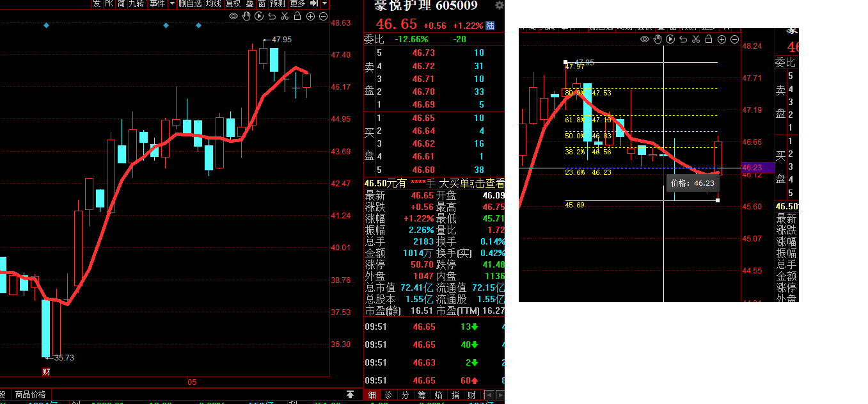Select the hand pan tool in left chart
868x404 pixels.
coord(246,16)
